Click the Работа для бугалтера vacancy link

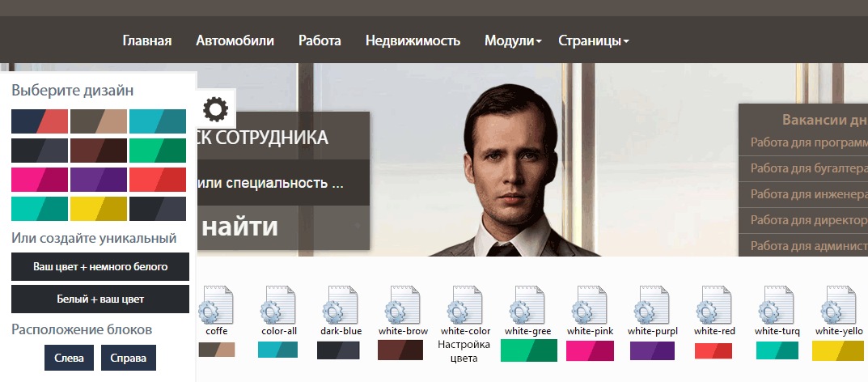[808, 168]
